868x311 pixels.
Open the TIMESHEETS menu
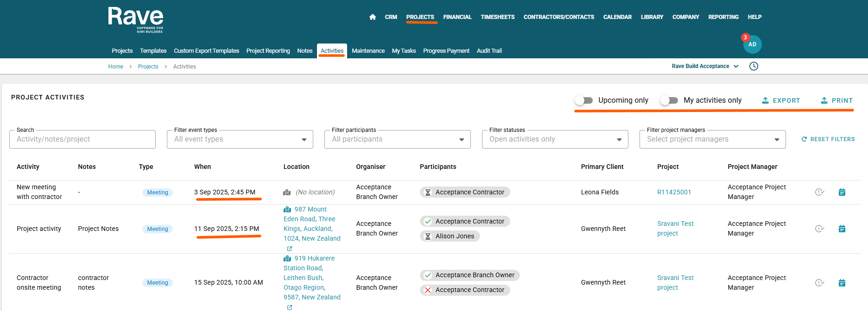497,17
